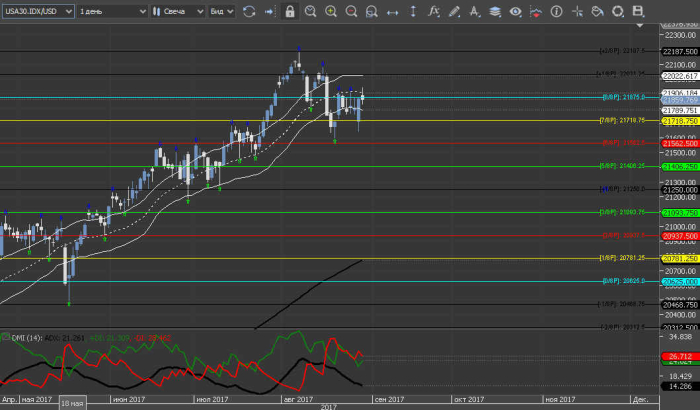The width and height of the screenshot is (700, 410).
Task: Click the price alert chart icon
Action: click(x=536, y=12)
